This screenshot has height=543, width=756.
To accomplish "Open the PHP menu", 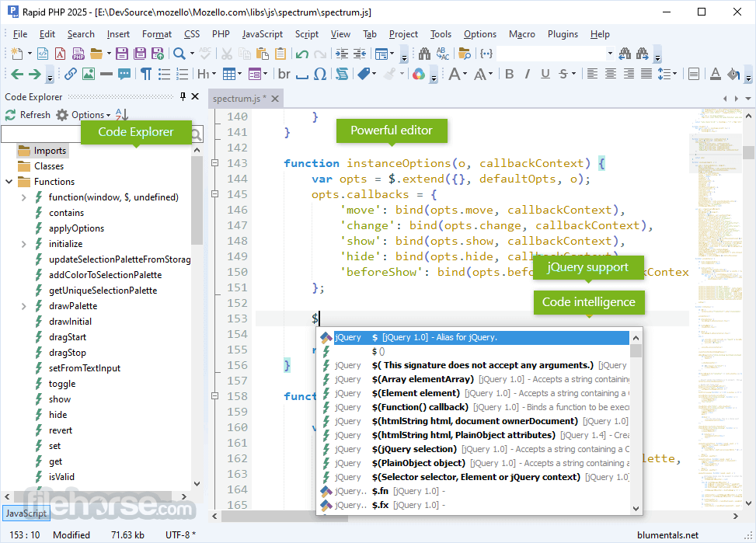I will (x=221, y=33).
